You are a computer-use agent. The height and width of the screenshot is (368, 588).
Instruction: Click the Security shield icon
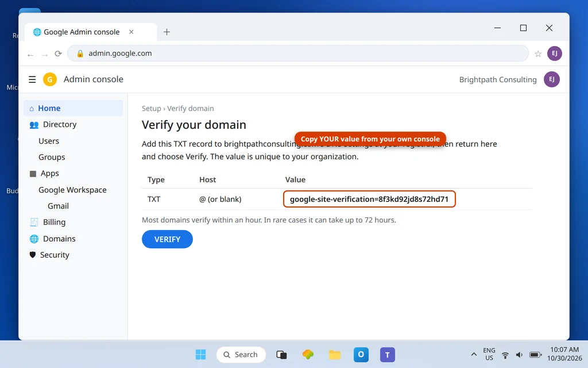[33, 255]
